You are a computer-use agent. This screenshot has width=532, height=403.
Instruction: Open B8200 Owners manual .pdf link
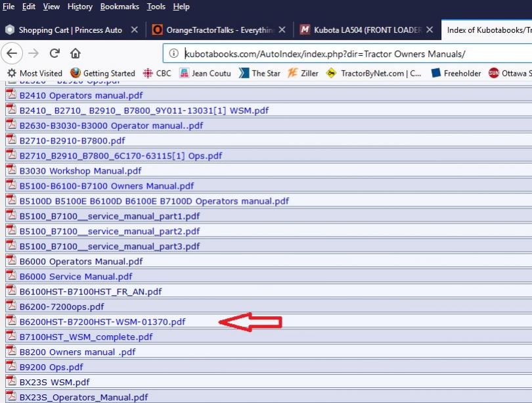pos(78,352)
